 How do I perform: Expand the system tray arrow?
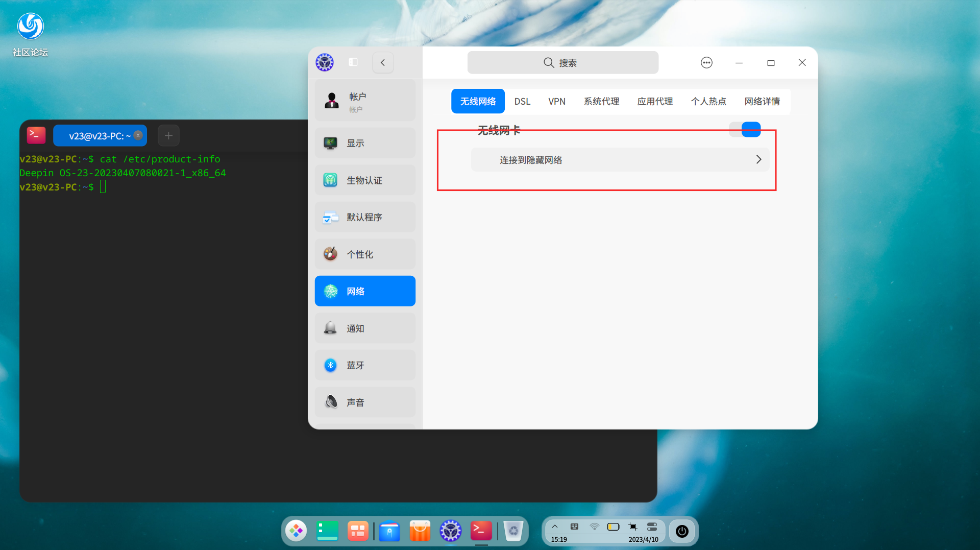[555, 526]
